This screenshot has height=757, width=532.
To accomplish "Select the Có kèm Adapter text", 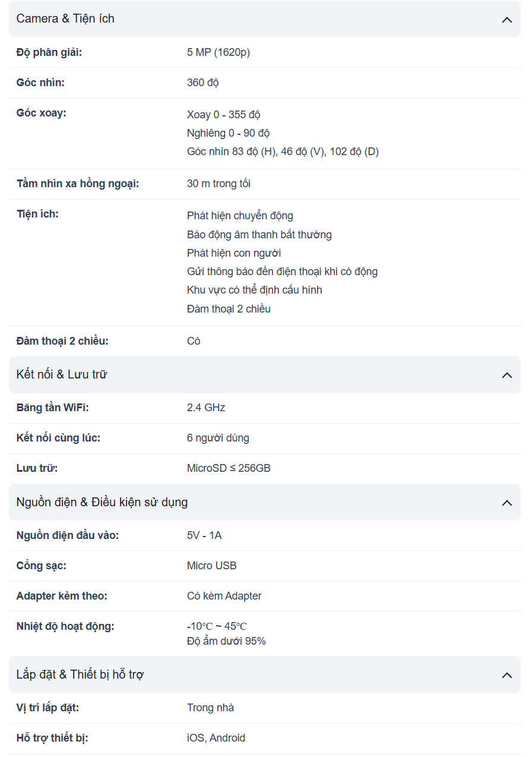I will (224, 596).
